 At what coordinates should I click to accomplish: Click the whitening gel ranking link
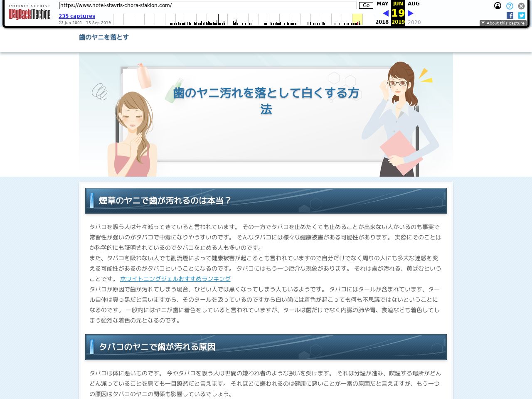pos(175,279)
